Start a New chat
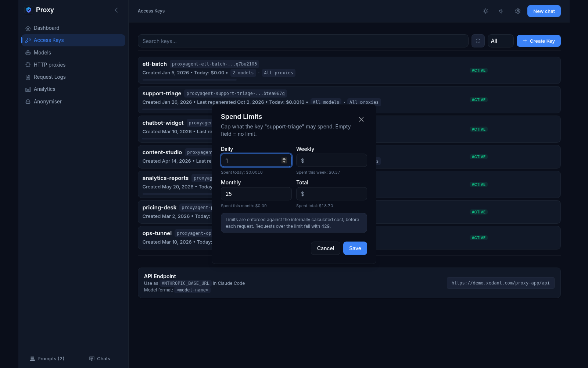 tap(544, 11)
